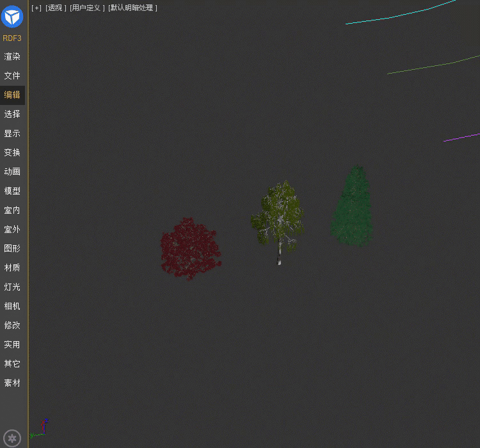This screenshot has width=480, height=448.
Task: Open the 修改 menu
Action: (x=12, y=325)
